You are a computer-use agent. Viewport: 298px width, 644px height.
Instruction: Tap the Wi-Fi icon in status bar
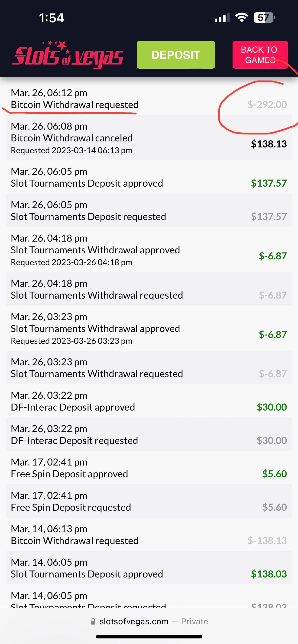241,18
